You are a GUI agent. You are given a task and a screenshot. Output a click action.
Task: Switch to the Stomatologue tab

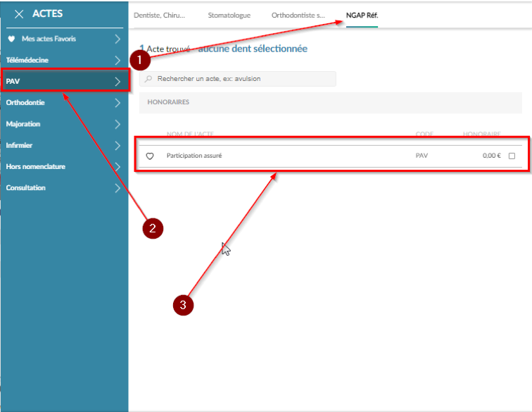229,15
